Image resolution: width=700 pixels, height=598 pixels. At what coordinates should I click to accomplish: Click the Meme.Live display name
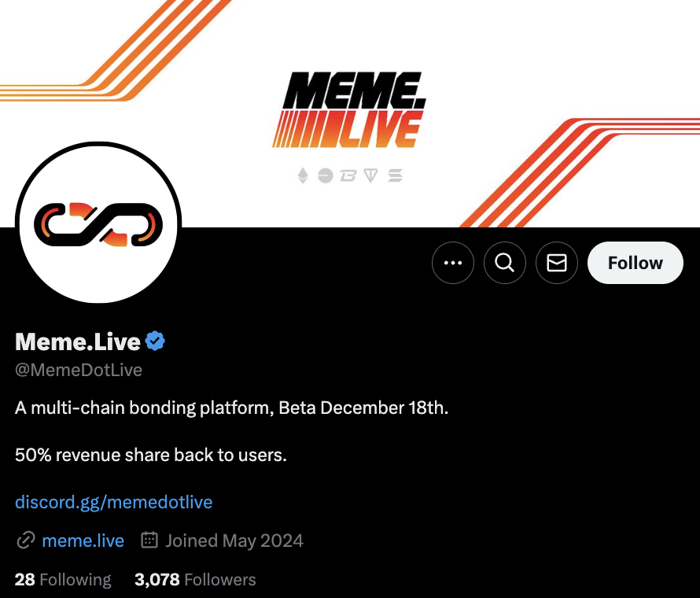click(78, 341)
